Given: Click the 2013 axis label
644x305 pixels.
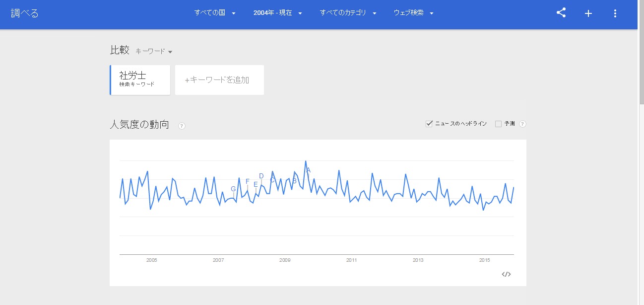Looking at the screenshot, I should pyautogui.click(x=418, y=260).
